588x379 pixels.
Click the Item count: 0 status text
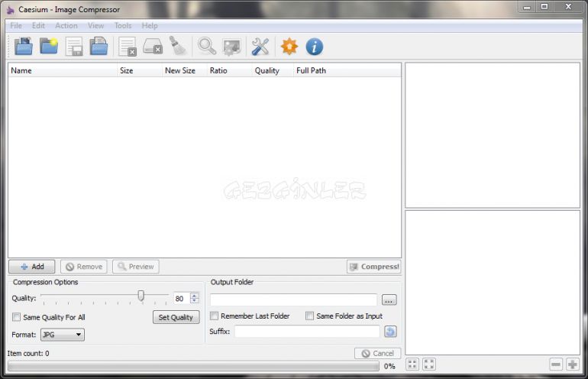click(28, 353)
